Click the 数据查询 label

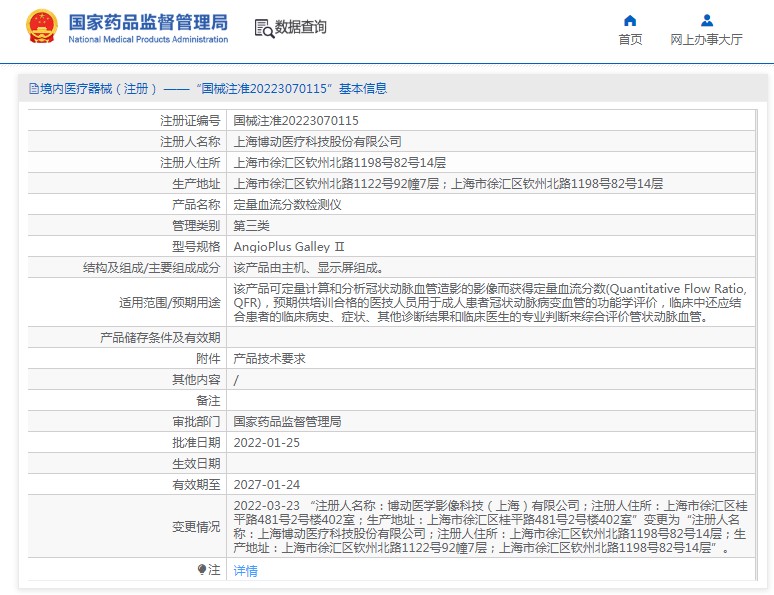point(301,27)
